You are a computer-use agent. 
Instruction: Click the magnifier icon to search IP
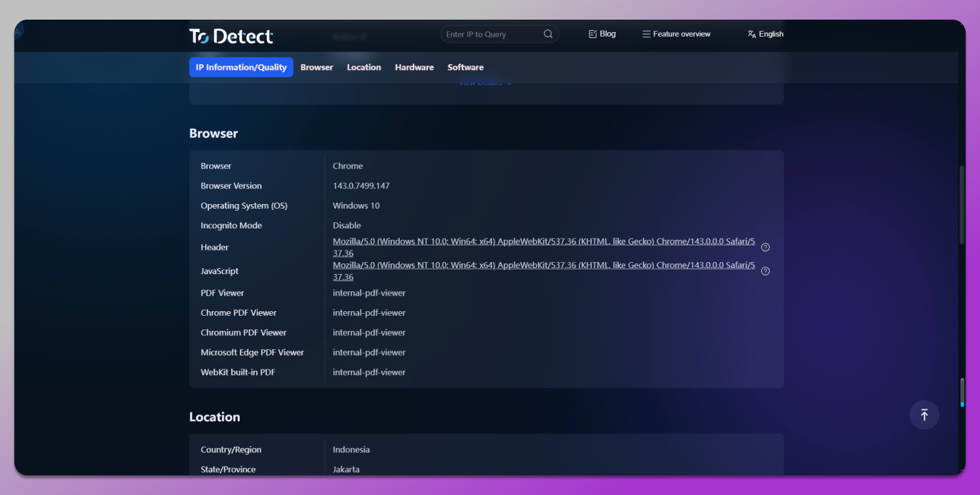pos(548,33)
